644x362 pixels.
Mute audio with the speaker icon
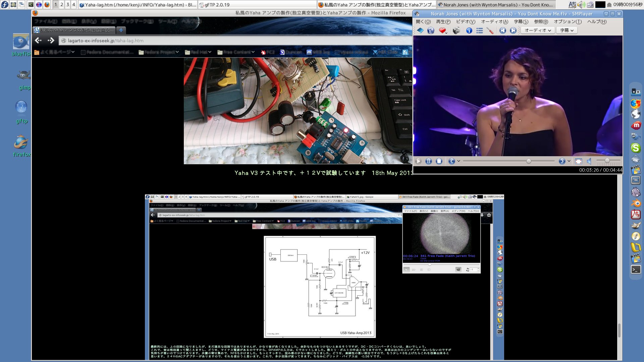pyautogui.click(x=589, y=161)
